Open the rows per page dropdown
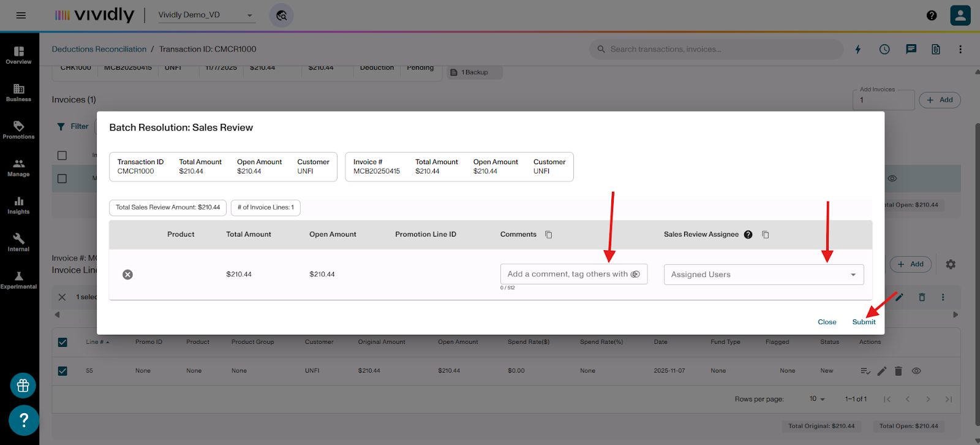The image size is (980, 445). pyautogui.click(x=817, y=399)
